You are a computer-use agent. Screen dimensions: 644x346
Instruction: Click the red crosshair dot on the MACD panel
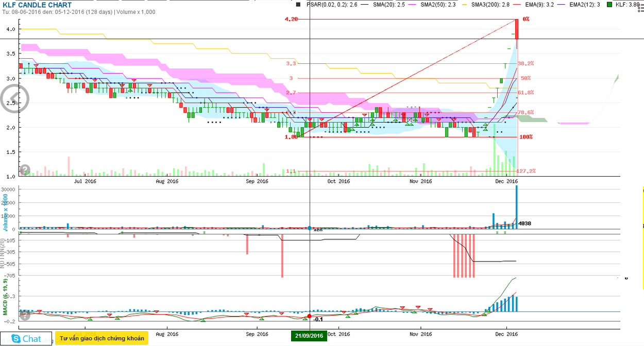point(310,316)
